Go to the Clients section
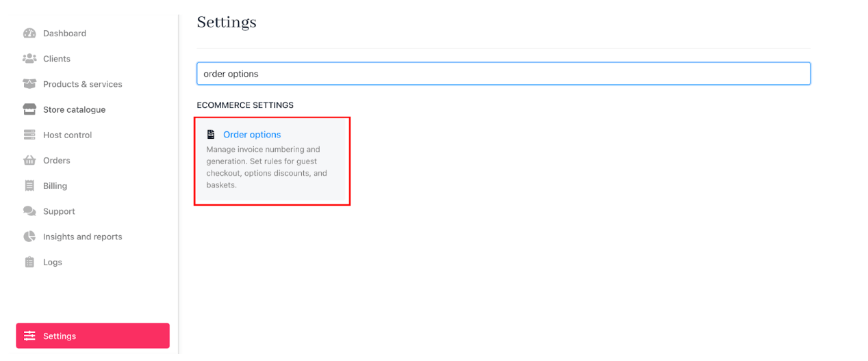This screenshot has width=868, height=361. click(57, 59)
